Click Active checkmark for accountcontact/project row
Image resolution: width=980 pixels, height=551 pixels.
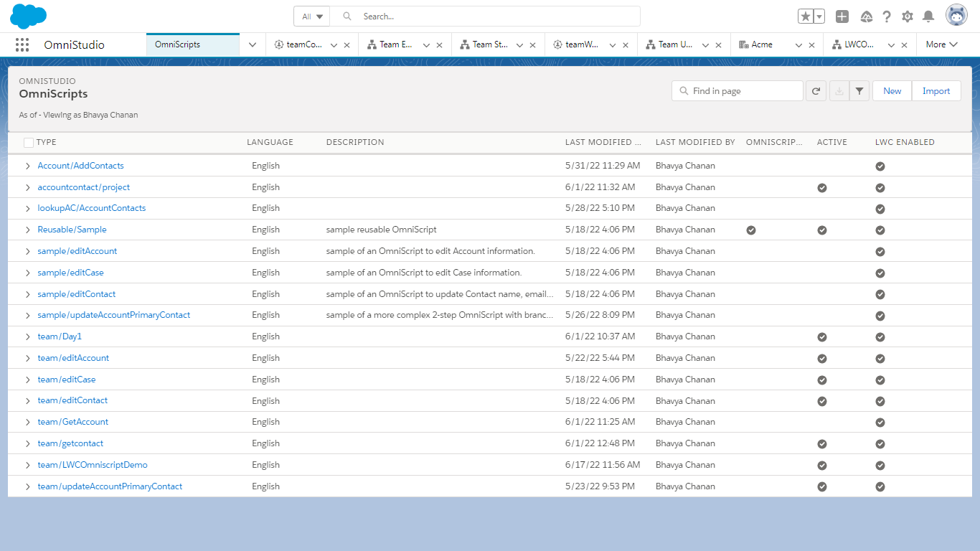(x=822, y=188)
